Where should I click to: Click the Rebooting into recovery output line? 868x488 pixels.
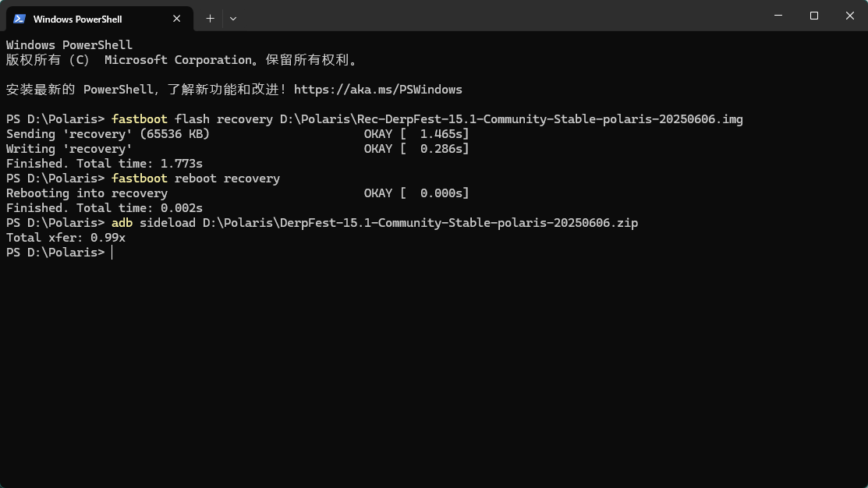[87, 193]
